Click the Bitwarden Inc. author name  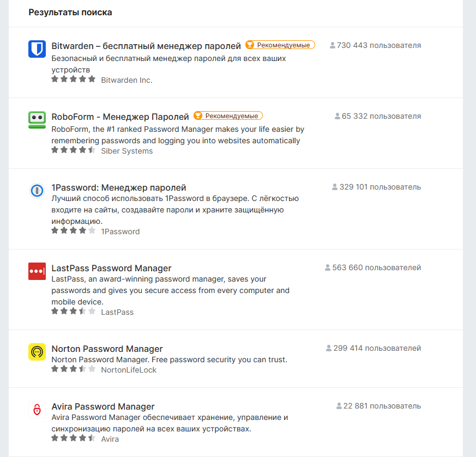point(126,80)
